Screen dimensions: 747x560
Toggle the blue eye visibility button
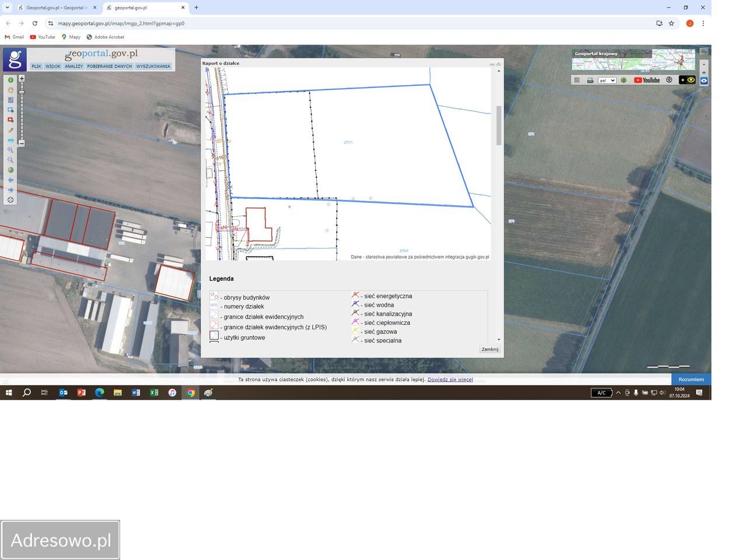click(704, 81)
